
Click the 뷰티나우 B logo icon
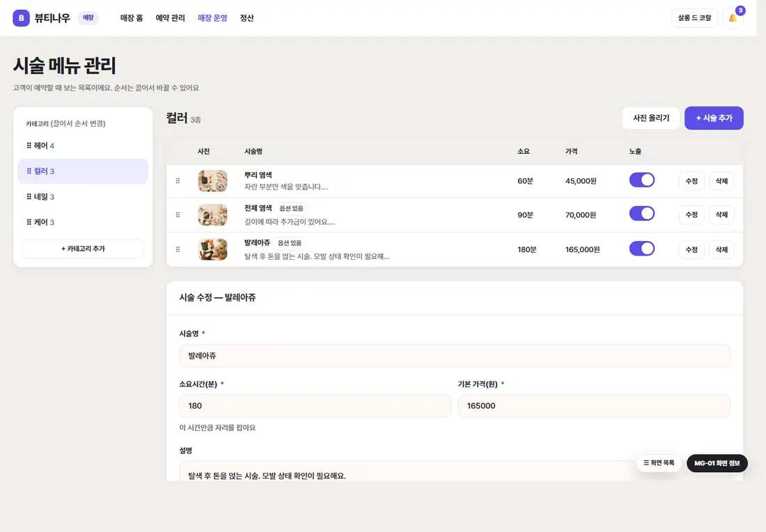21,18
